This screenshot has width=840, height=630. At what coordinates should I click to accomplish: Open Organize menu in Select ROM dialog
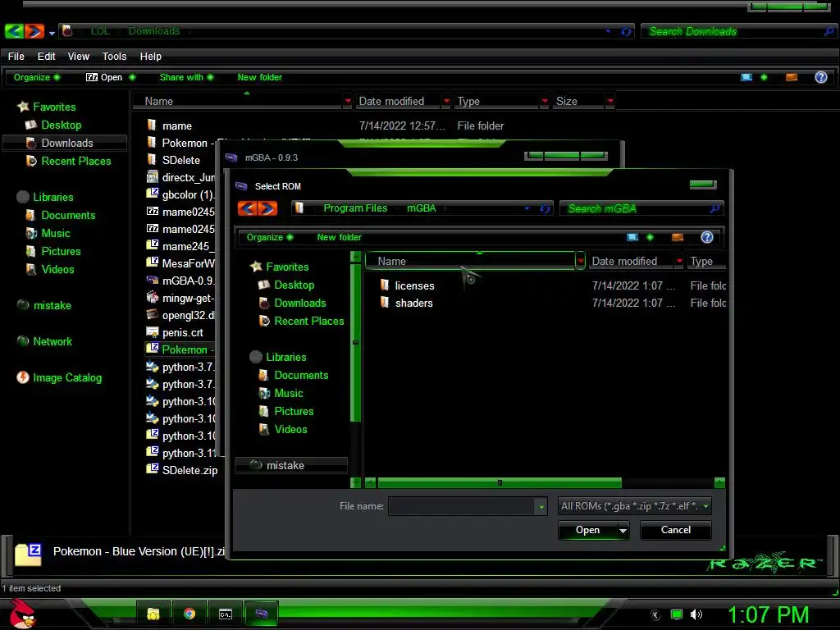pos(269,237)
